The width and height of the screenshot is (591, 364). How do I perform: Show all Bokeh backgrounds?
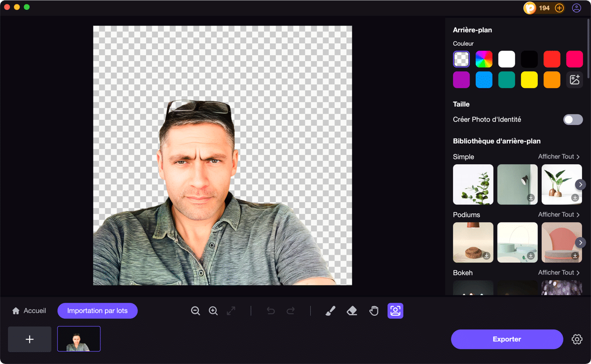click(x=558, y=273)
